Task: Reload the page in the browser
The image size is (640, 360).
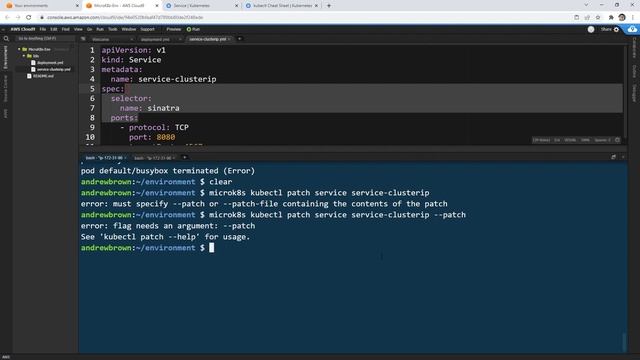Action: point(29,17)
